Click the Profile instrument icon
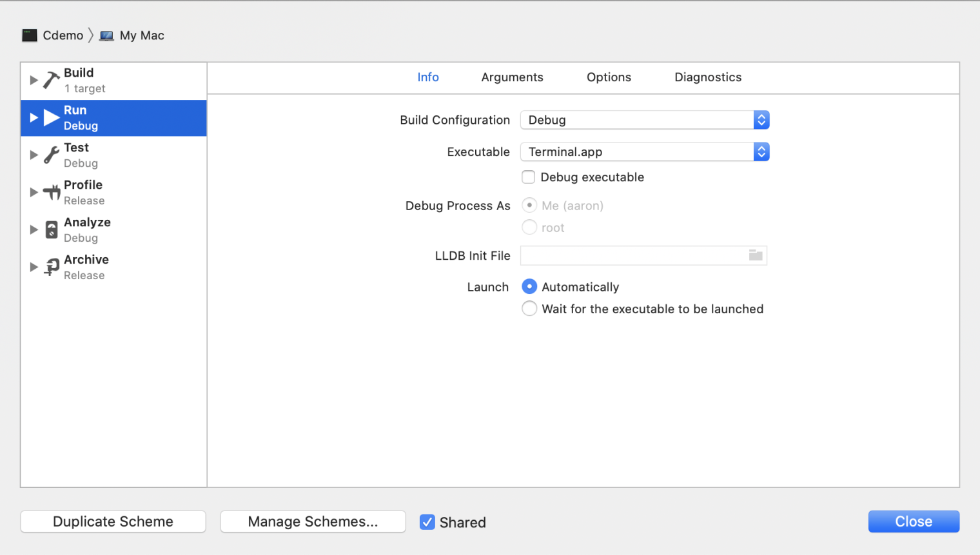The height and width of the screenshot is (555, 980). pos(52,192)
